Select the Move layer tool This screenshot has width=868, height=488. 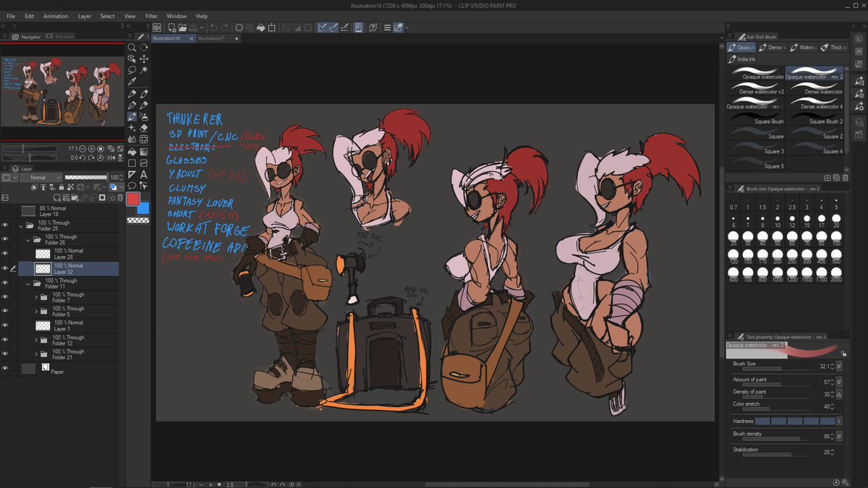coord(144,59)
